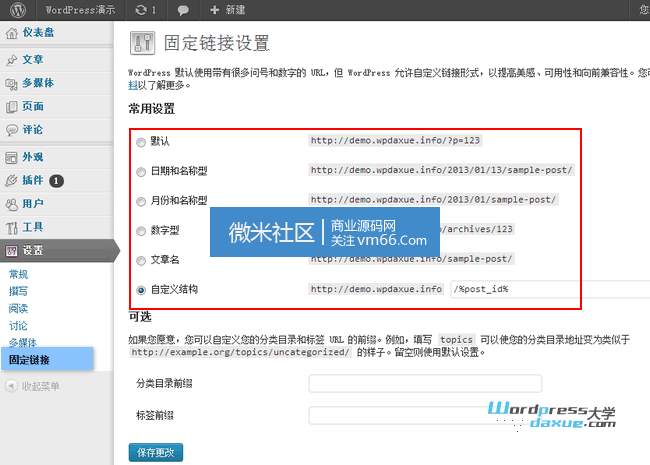Go to 常规 settings submenu
Screen dimensions: 650x465
click(x=18, y=274)
